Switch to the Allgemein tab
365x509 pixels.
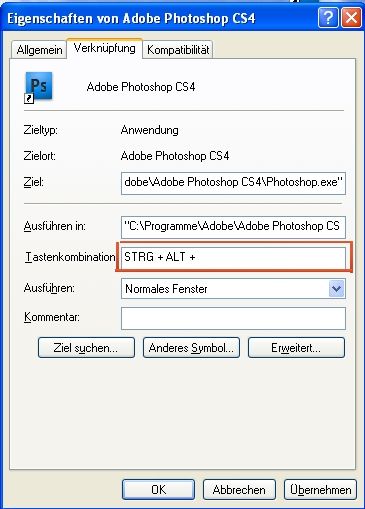coord(39,50)
